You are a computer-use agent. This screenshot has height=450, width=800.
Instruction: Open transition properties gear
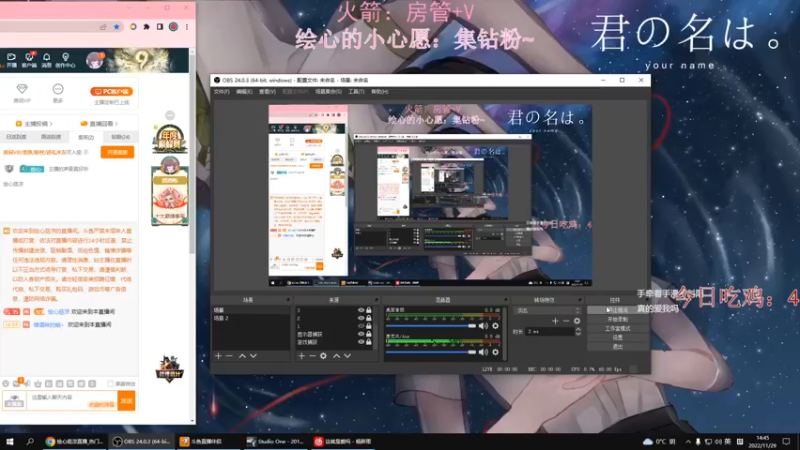coord(577,321)
